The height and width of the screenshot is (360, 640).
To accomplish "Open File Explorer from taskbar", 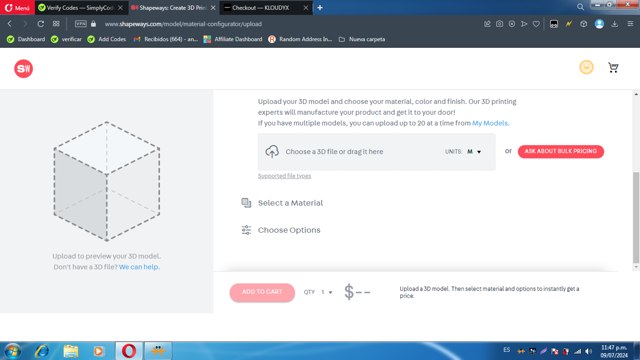I will point(71,351).
